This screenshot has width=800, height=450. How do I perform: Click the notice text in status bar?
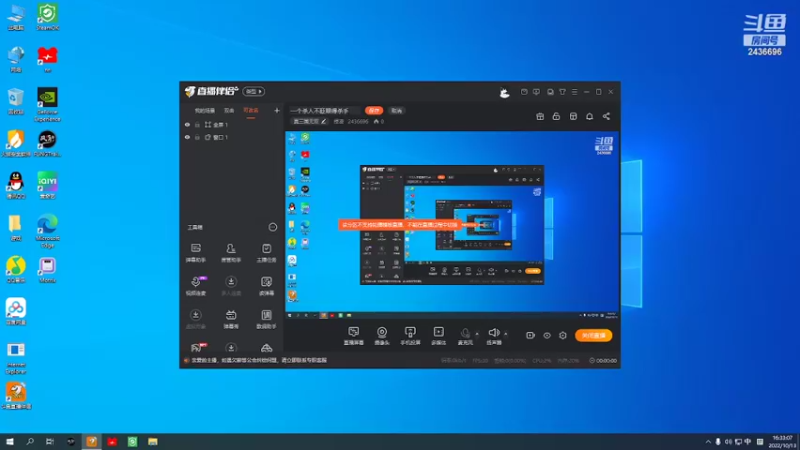[x=259, y=360]
